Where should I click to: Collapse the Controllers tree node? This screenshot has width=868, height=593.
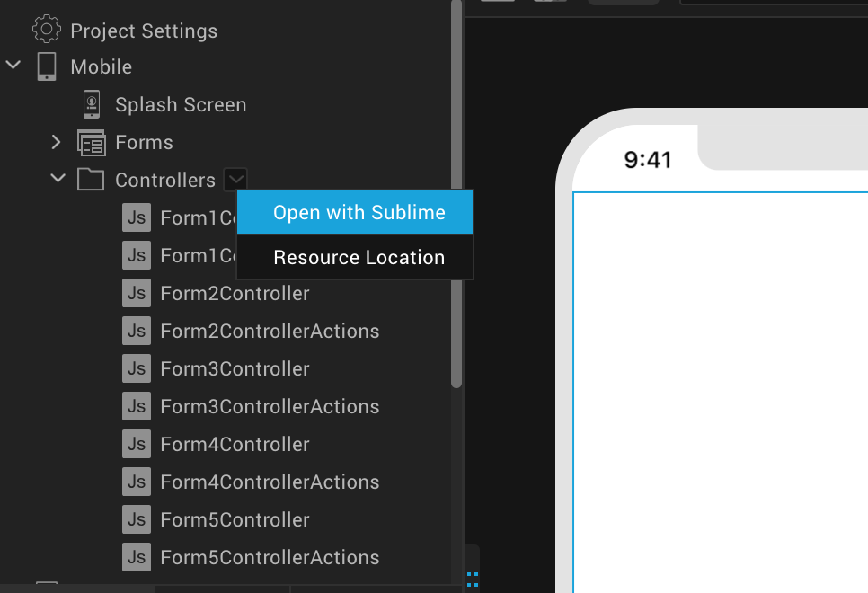tap(58, 178)
